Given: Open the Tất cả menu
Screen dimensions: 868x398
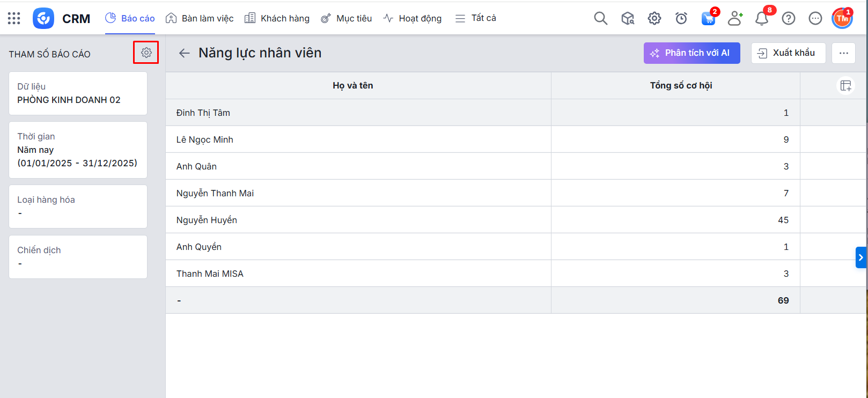Looking at the screenshot, I should [475, 18].
